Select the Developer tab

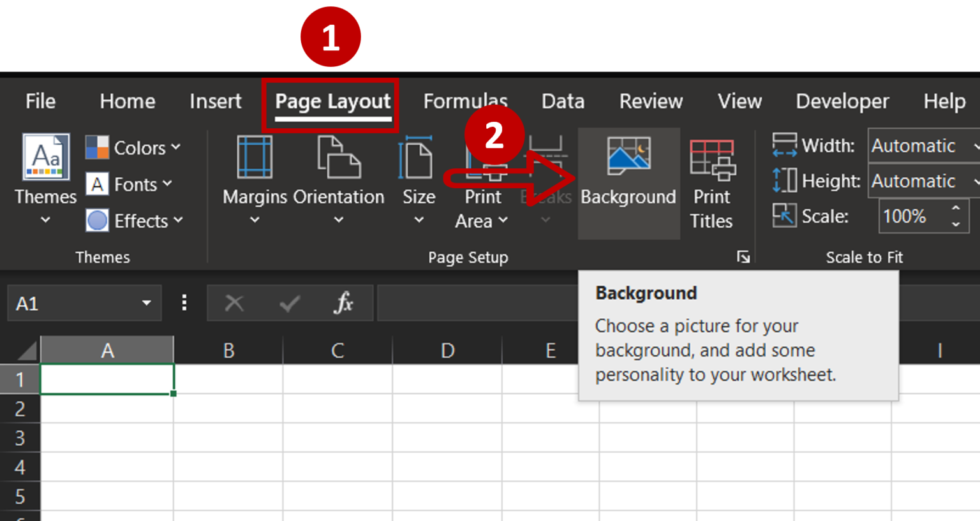click(x=842, y=101)
